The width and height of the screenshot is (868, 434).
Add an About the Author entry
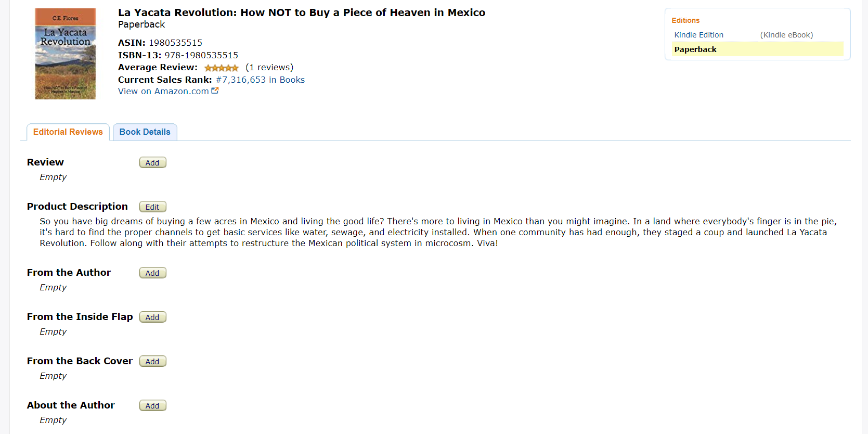click(152, 405)
